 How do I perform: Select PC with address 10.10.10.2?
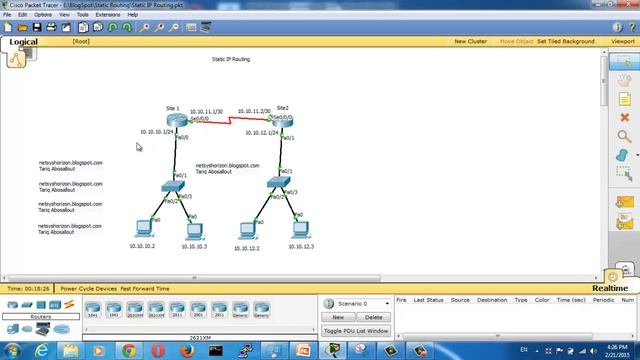[144, 229]
